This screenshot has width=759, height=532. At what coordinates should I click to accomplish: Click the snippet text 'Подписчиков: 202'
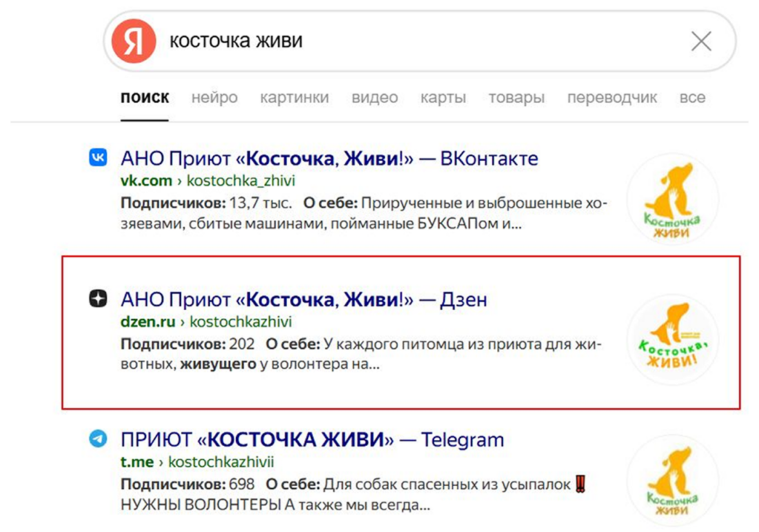coord(187,344)
